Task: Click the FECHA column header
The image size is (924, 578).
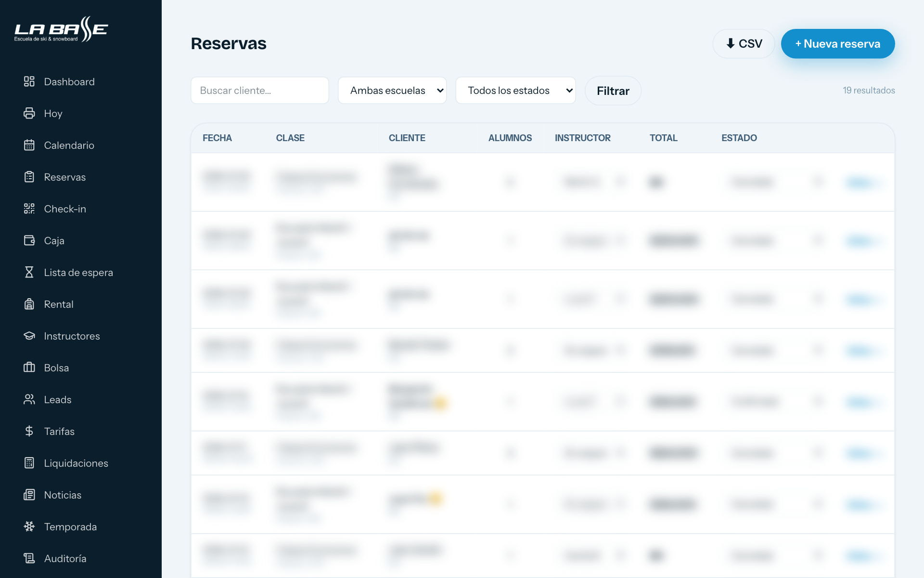Action: tap(217, 138)
